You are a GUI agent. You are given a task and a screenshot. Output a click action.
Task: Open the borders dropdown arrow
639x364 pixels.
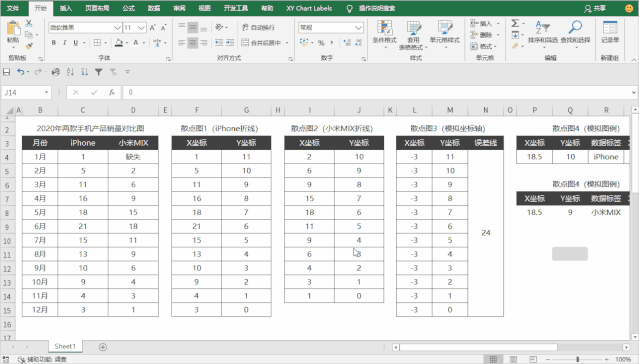[106, 42]
